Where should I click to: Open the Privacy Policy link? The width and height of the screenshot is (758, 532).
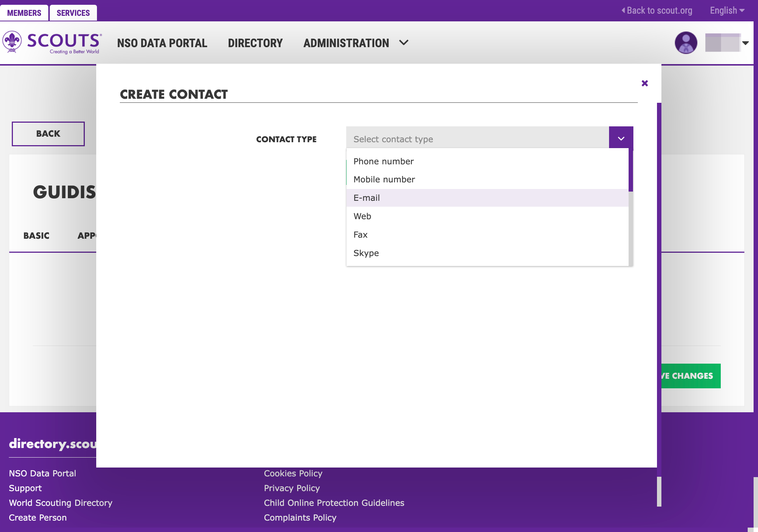[292, 488]
